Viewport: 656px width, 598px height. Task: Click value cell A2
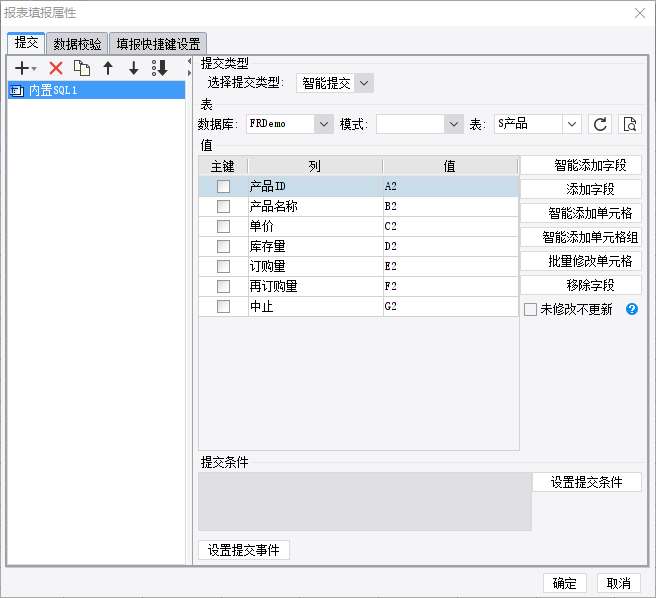[451, 186]
